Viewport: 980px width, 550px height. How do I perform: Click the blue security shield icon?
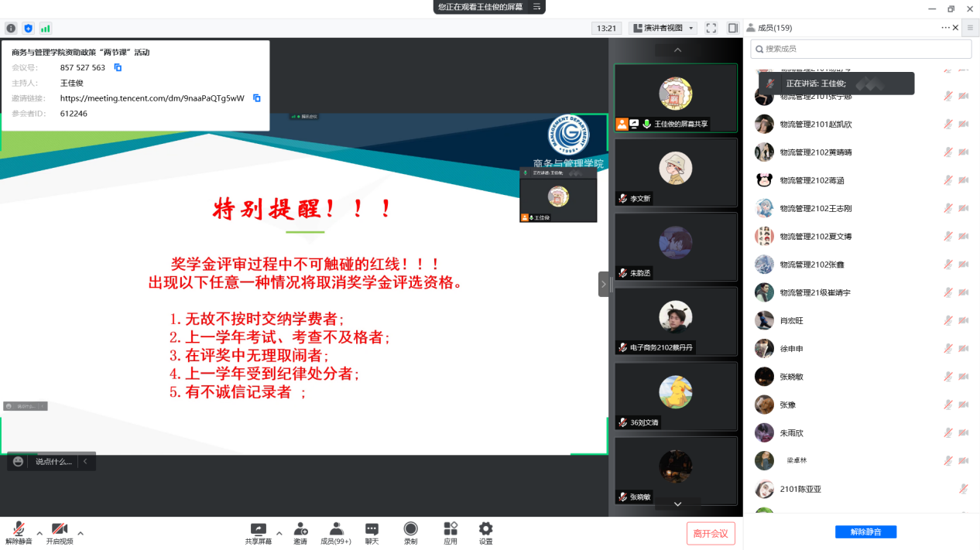[x=29, y=29]
